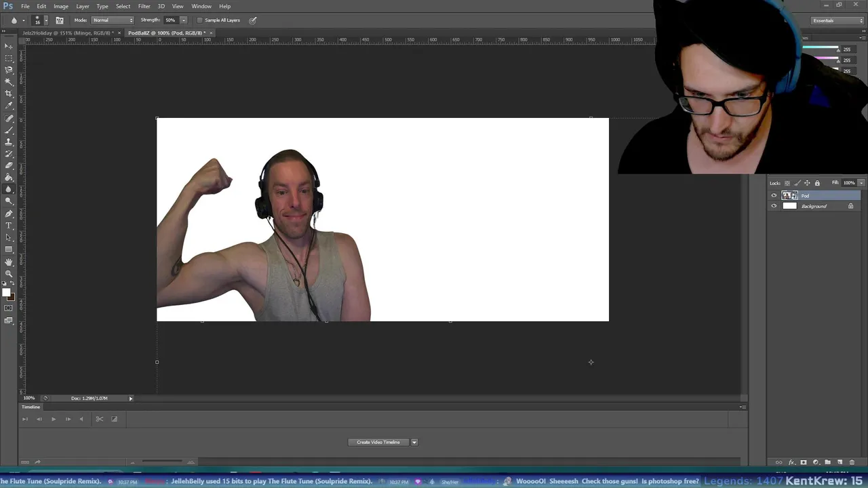Open the Fill value dropdown arrow
Viewport: 868px width, 488px height.
click(x=861, y=183)
